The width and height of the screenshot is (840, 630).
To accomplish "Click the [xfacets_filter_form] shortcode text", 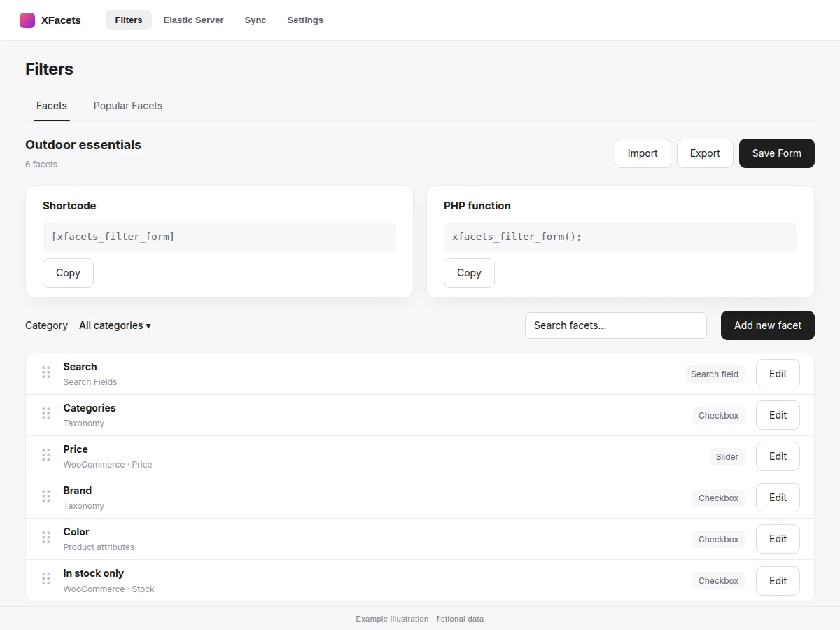I will [113, 237].
